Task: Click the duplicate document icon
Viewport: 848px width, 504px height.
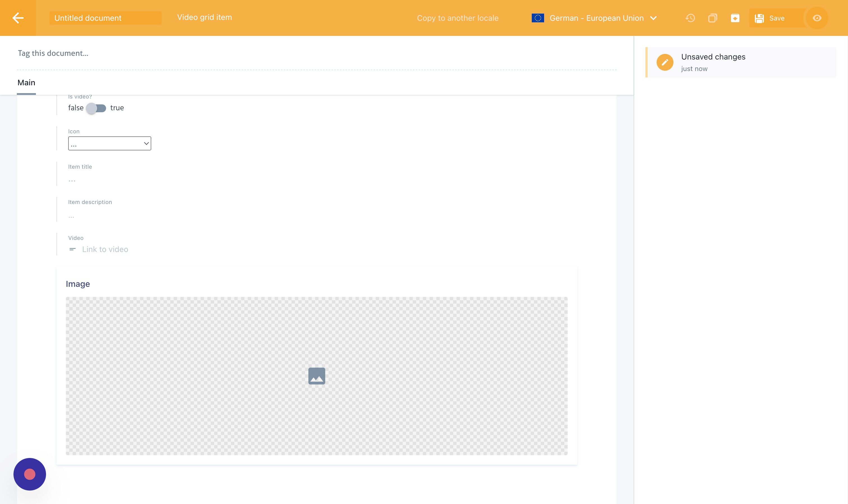Action: pos(712,18)
